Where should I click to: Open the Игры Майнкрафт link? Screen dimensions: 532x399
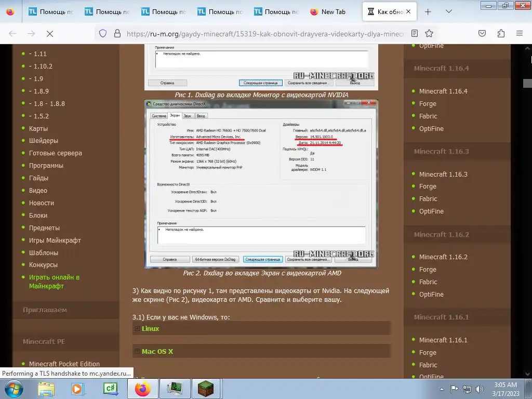[x=55, y=240]
